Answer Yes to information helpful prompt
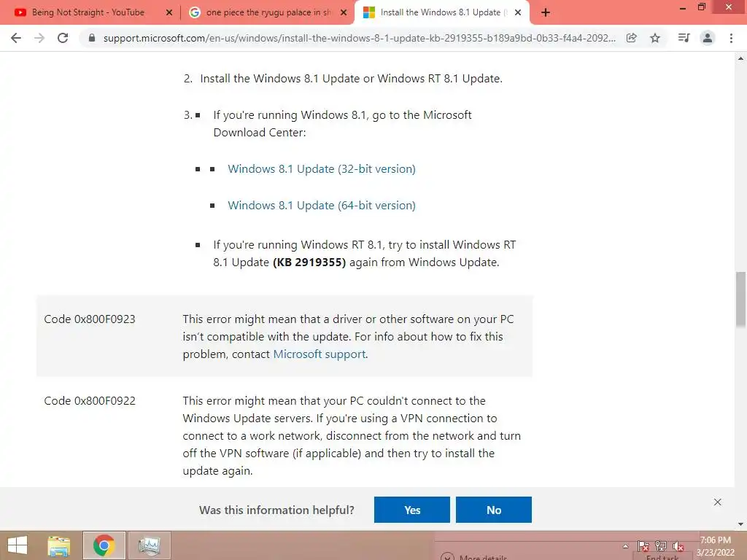Image resolution: width=747 pixels, height=560 pixels. pyautogui.click(x=412, y=510)
